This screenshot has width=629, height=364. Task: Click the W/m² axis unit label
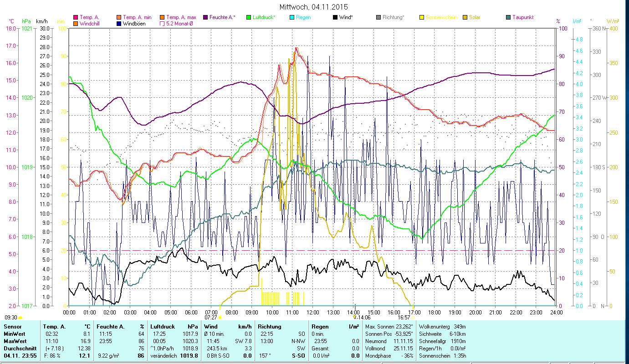pyautogui.click(x=613, y=21)
